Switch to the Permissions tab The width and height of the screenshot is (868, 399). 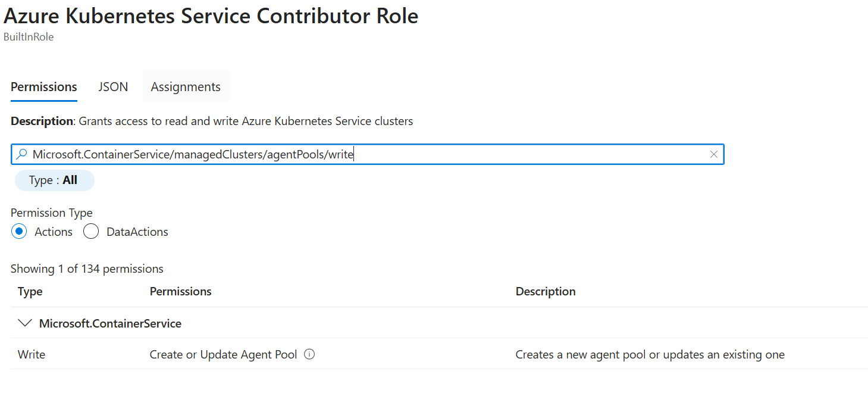tap(44, 87)
